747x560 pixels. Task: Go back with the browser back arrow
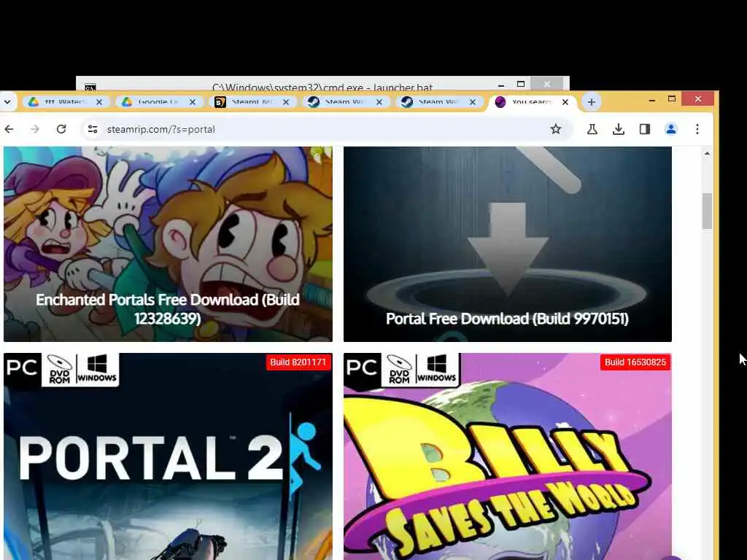coord(9,129)
